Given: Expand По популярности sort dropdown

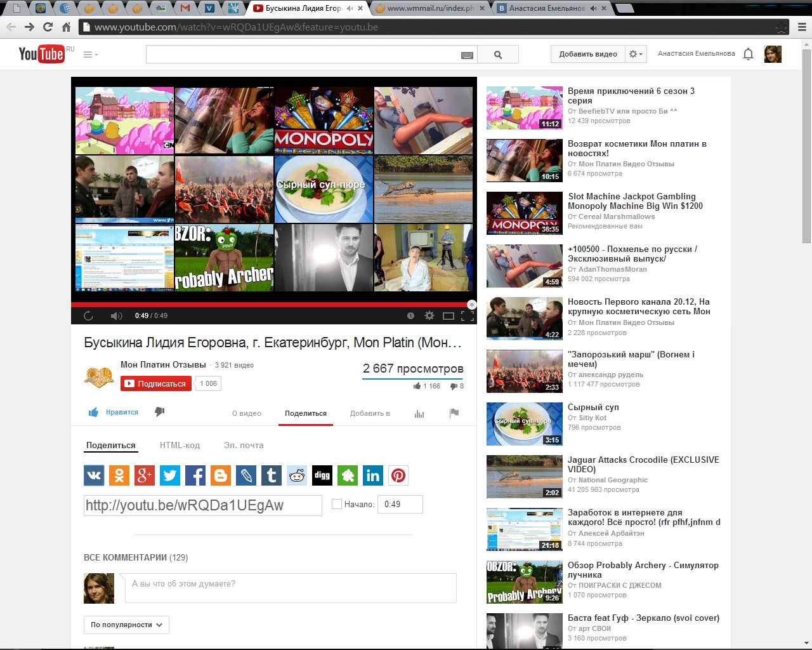Looking at the screenshot, I should [x=126, y=625].
